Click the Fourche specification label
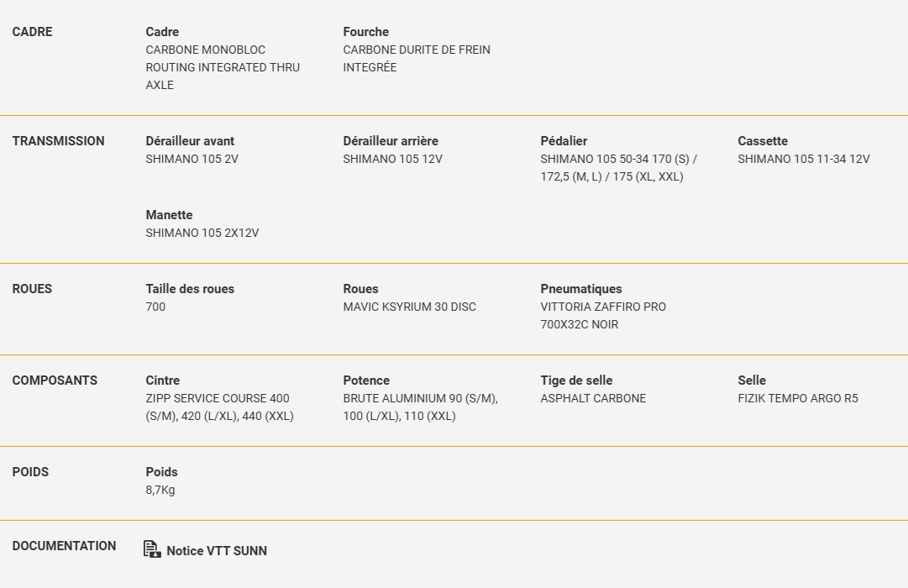Image resolution: width=908 pixels, height=588 pixels. point(366,32)
